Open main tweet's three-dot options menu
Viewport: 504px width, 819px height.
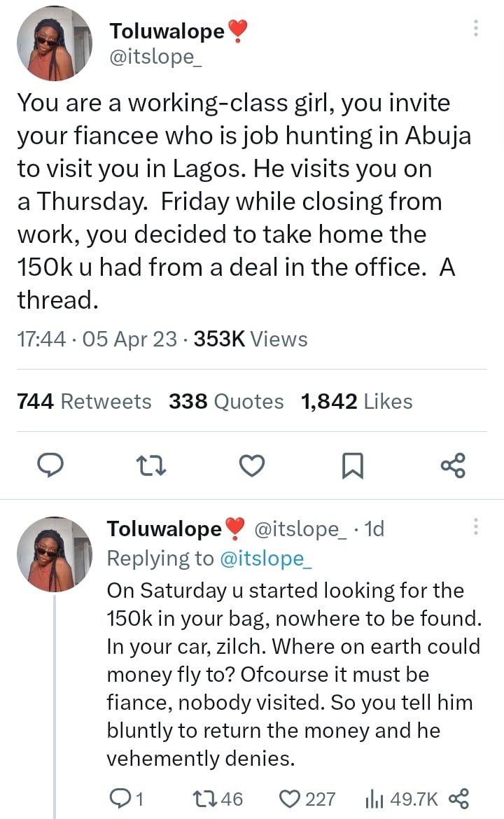pos(476,29)
